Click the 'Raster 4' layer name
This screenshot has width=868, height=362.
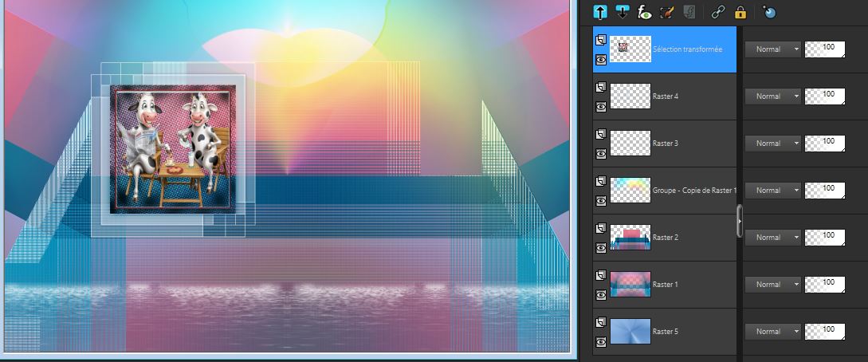click(666, 96)
